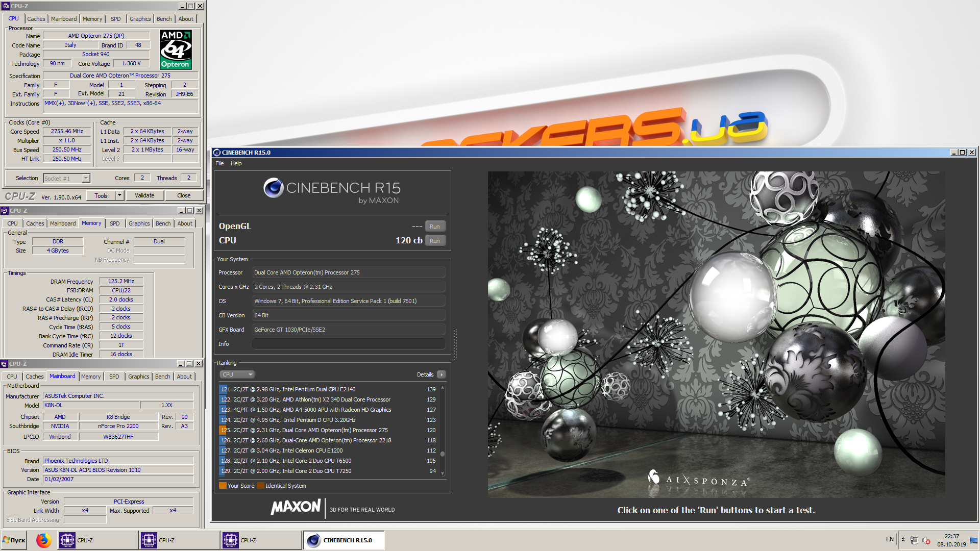Select ranking row 121 Pentium Dual E2140
The image size is (980, 551).
pos(328,389)
